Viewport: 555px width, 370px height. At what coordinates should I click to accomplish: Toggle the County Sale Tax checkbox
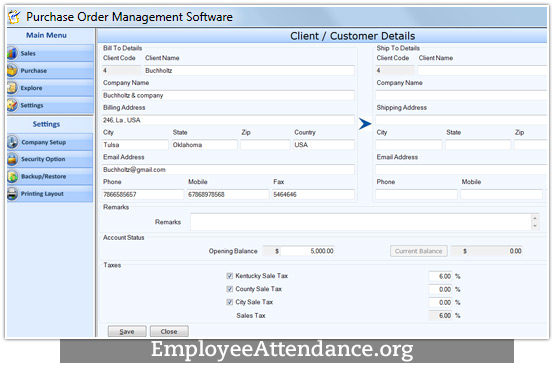pyautogui.click(x=229, y=289)
